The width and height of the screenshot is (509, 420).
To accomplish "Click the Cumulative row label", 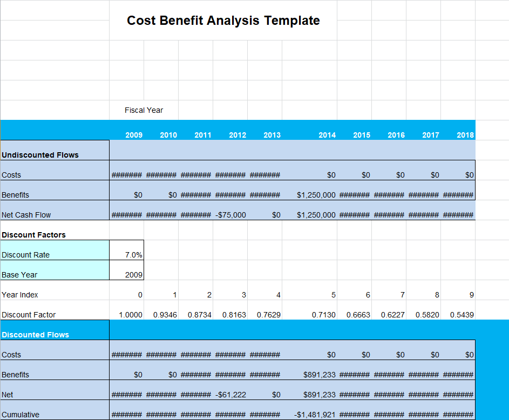I will [x=21, y=415].
